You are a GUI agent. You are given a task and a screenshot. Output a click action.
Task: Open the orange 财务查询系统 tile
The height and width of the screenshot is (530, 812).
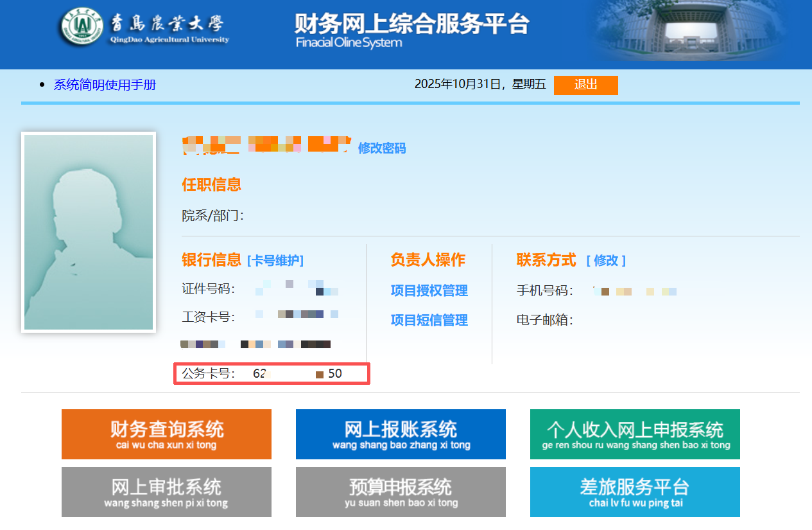pos(166,434)
